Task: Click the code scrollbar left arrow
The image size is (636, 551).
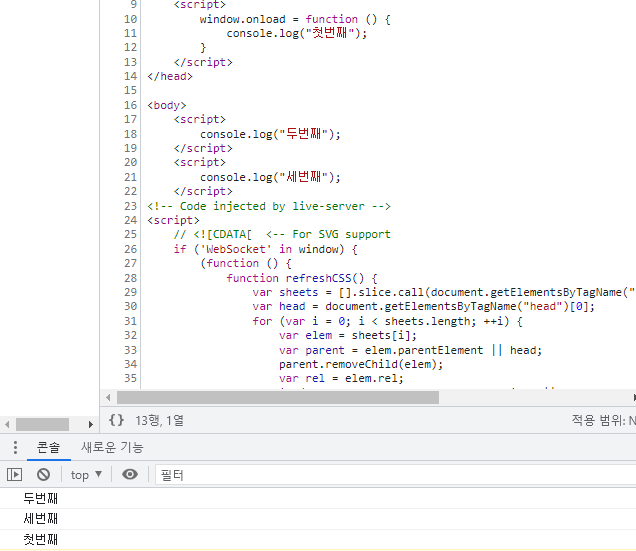Action: pyautogui.click(x=108, y=397)
